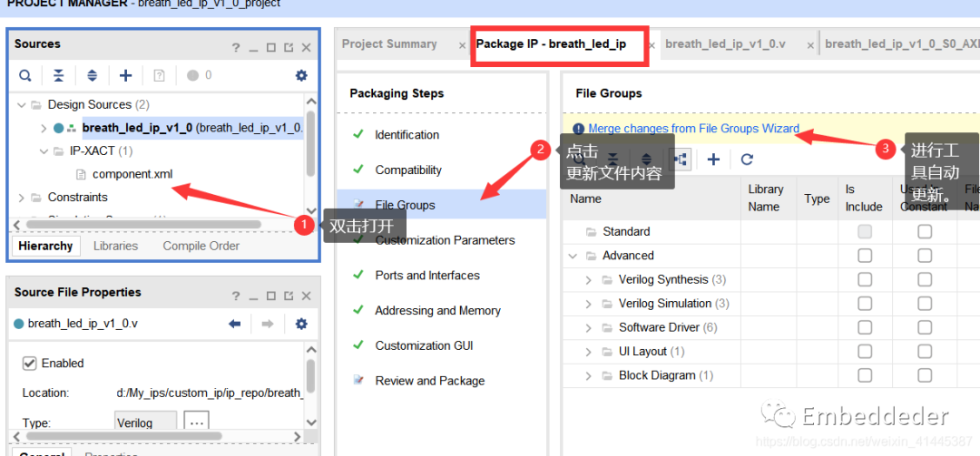The image size is (980, 456).
Task: Collapse all items in Sources panel
Action: point(58,75)
